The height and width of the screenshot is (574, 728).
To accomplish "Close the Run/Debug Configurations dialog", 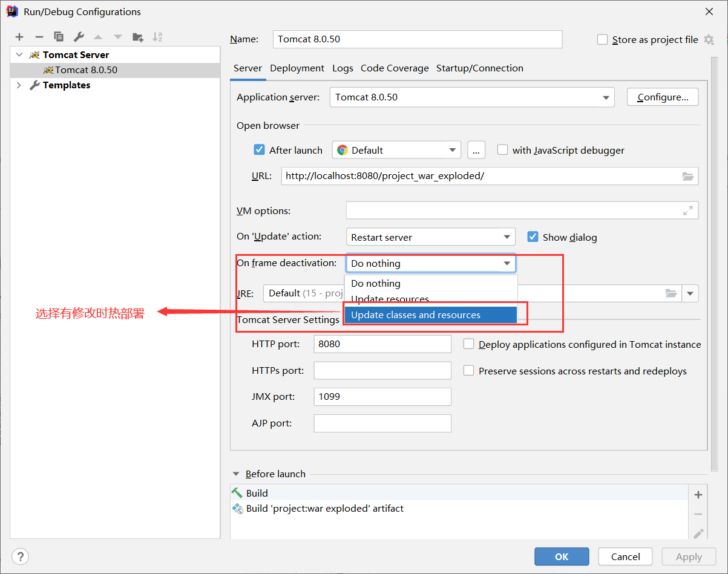I will (709, 11).
